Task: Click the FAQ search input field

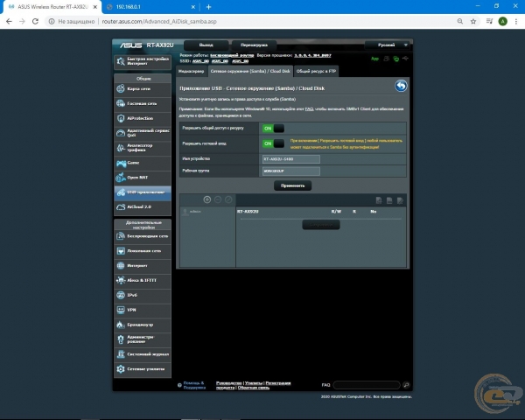Action: pos(367,385)
